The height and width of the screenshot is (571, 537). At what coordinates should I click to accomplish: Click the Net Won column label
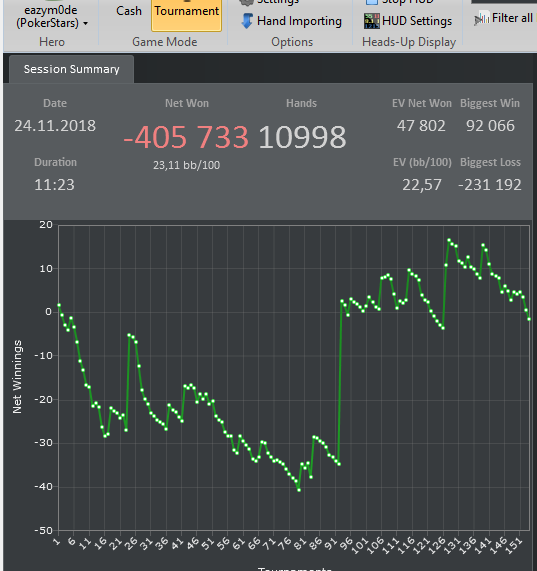(x=187, y=103)
